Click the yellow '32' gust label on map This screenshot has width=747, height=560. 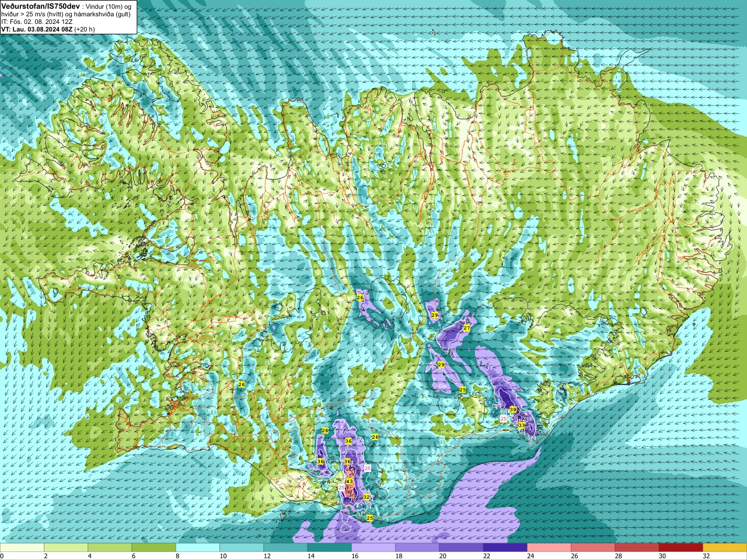[366, 497]
